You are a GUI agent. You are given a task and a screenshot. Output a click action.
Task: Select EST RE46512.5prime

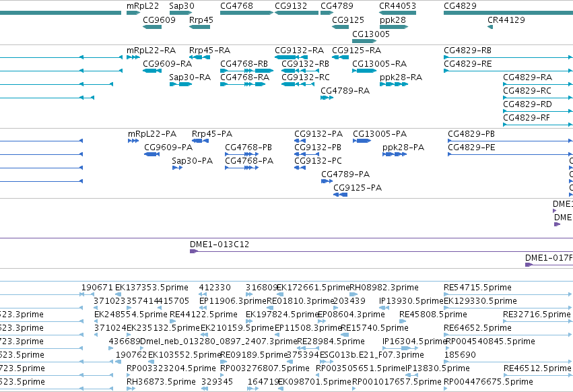coord(537,368)
